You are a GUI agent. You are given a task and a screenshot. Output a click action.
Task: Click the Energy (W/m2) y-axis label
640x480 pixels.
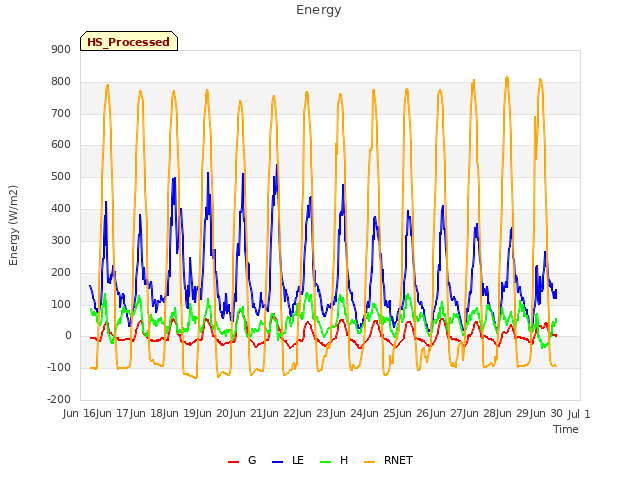[13, 225]
